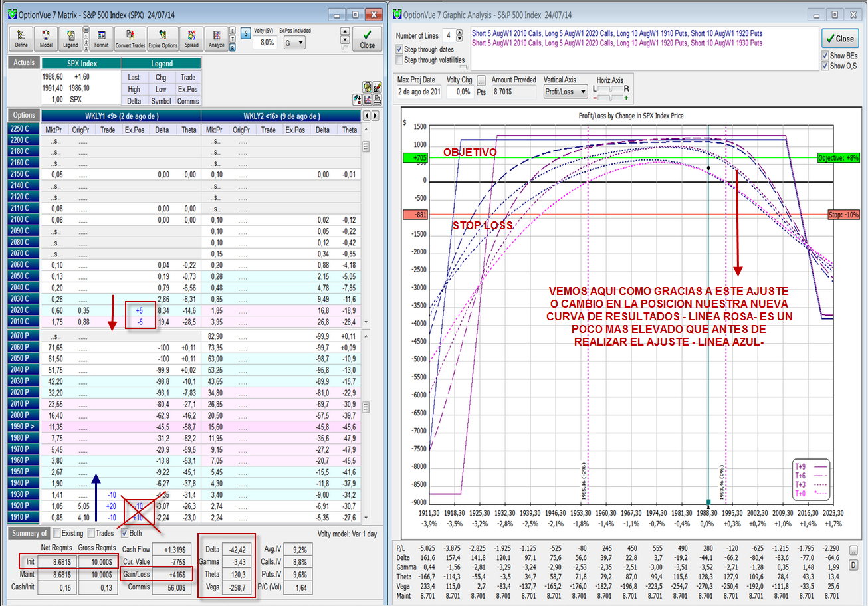Click the Format toolbar icon
Viewport: 868px width, 606px height.
(x=101, y=39)
